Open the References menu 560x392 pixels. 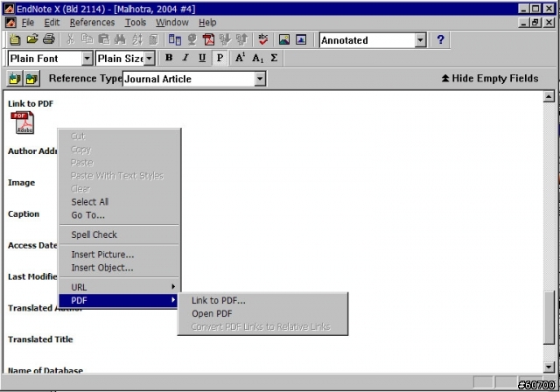click(92, 23)
